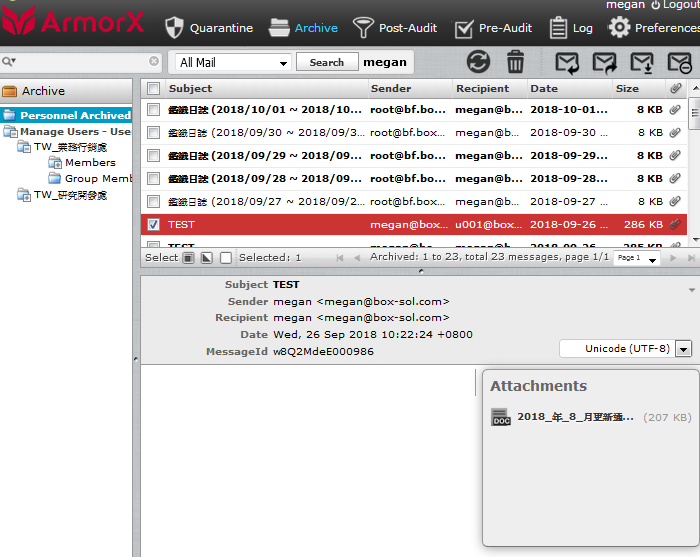Open the Quarantine section
Viewport: 700px width, 557px height.
pyautogui.click(x=208, y=28)
